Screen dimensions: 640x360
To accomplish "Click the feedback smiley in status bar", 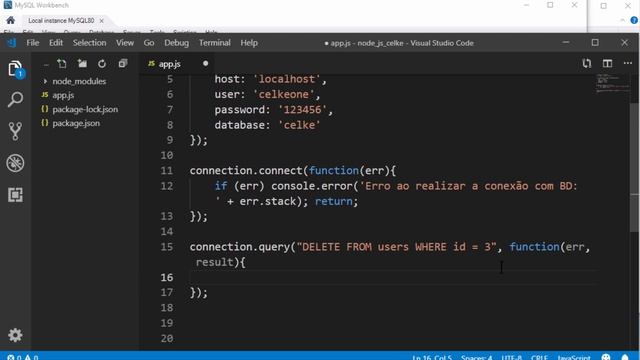I will coord(606,357).
